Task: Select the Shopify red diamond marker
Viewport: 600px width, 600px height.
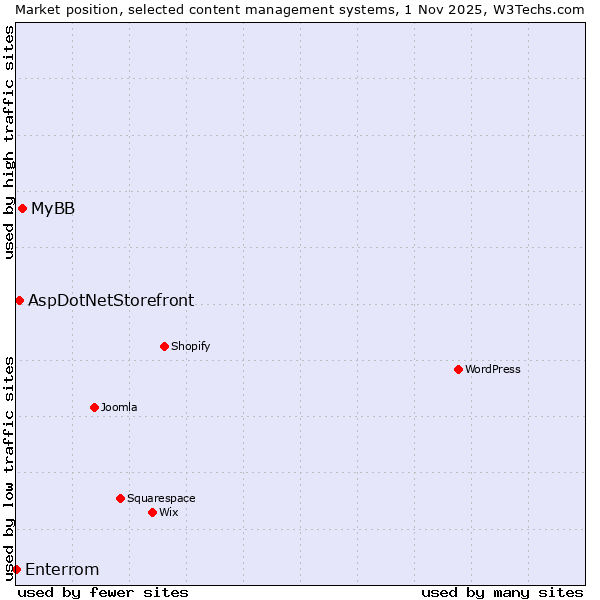Action: 164,346
